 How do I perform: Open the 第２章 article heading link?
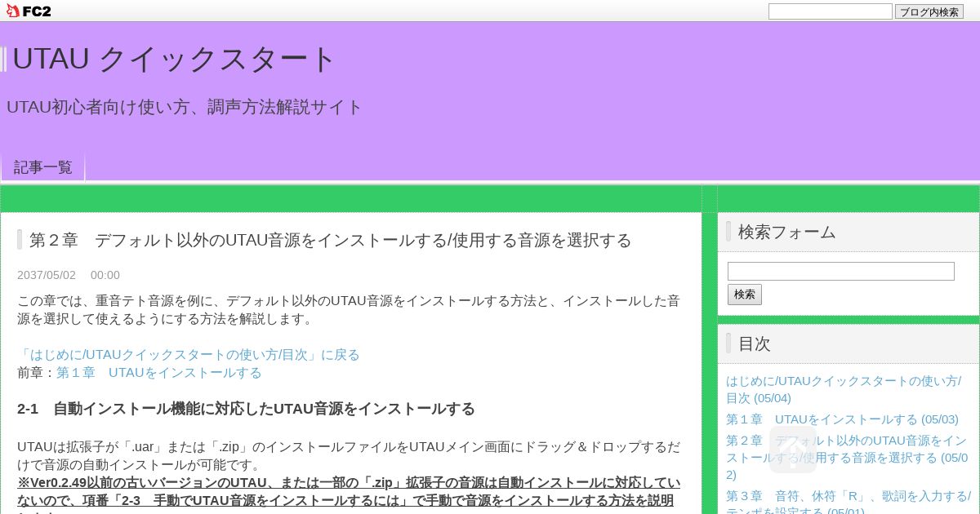point(331,240)
